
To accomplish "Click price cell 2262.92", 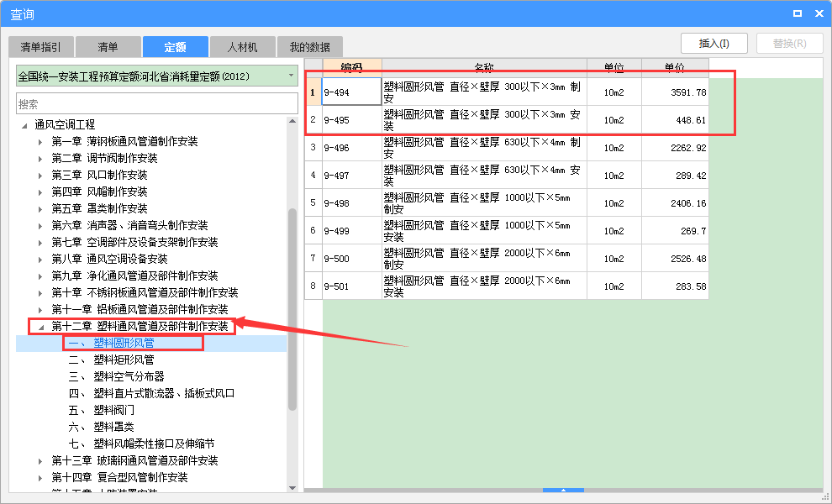I will (675, 148).
